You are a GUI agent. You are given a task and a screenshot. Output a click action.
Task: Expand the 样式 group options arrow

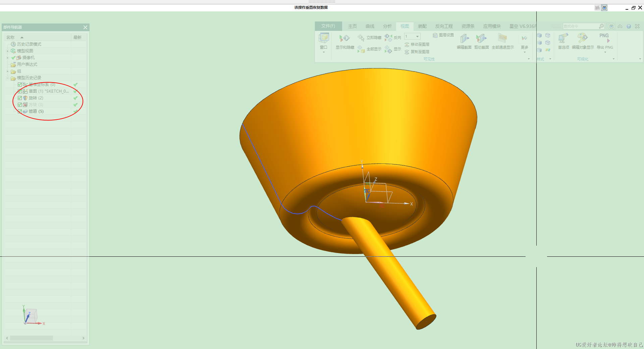click(550, 59)
